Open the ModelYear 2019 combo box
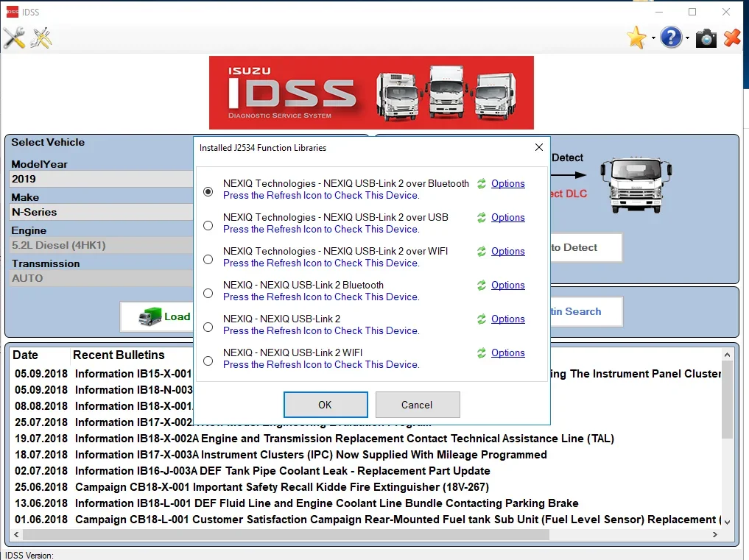749x560 pixels. [x=102, y=179]
